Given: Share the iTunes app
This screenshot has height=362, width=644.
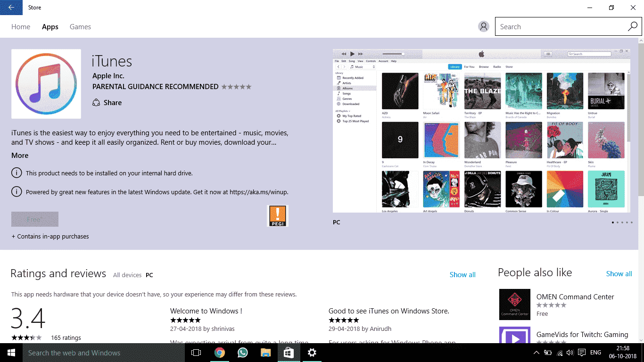Looking at the screenshot, I should click(107, 103).
